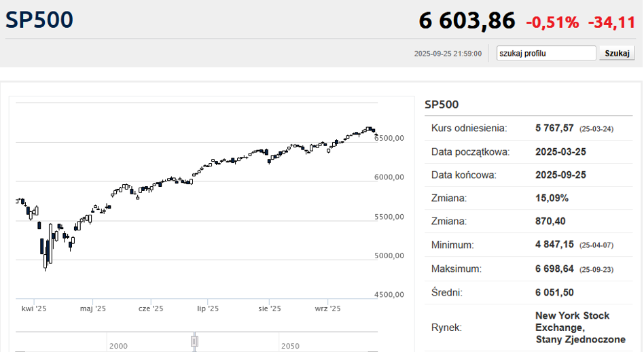The height and width of the screenshot is (352, 644).
Task: Click the sie '25 axis label
Action: (270, 309)
